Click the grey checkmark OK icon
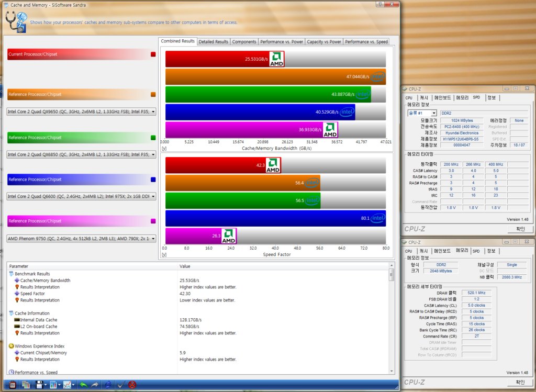This screenshot has width=536, height=392. (121, 385)
